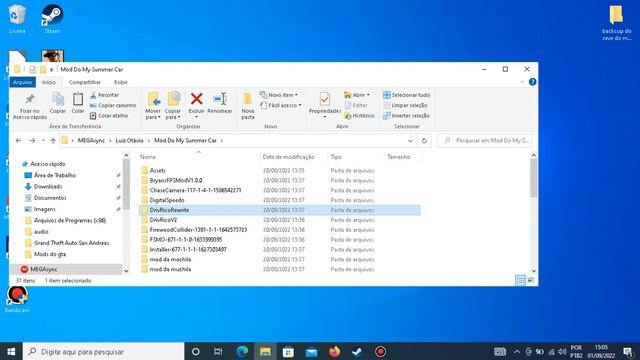Select the DigitalSpeedo folder
The height and width of the screenshot is (360, 640).
(x=167, y=200)
